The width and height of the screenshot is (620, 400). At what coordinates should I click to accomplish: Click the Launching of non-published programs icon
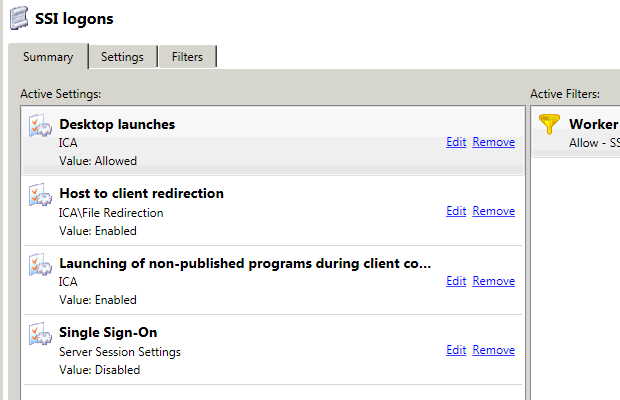[x=40, y=265]
